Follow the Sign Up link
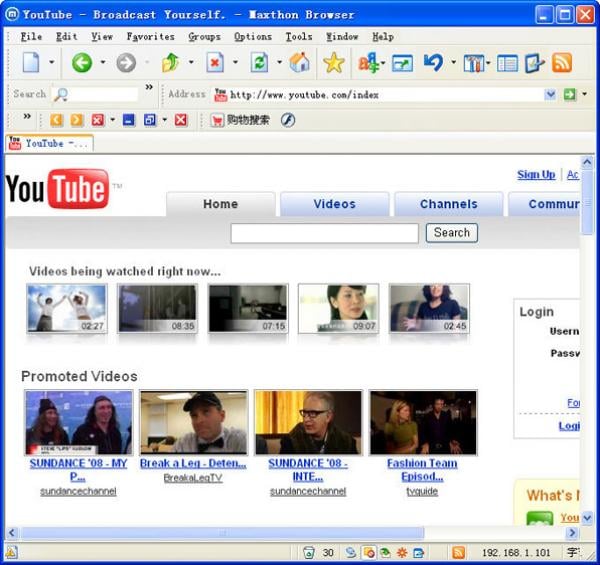This screenshot has height=565, width=600. point(536,174)
